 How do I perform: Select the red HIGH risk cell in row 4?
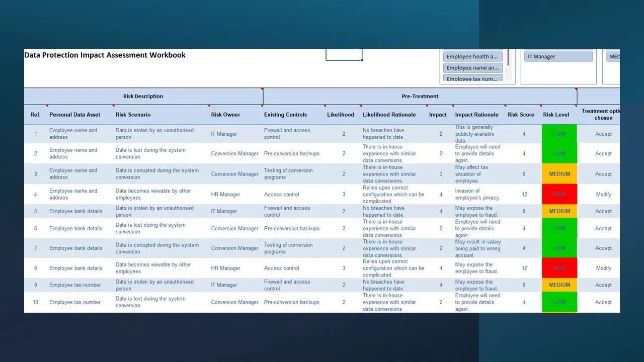pyautogui.click(x=559, y=195)
